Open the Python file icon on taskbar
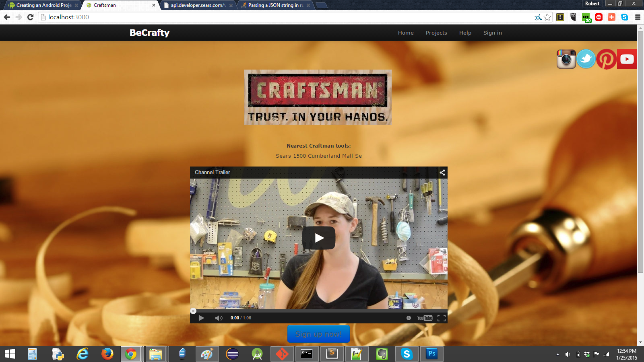 click(x=58, y=354)
